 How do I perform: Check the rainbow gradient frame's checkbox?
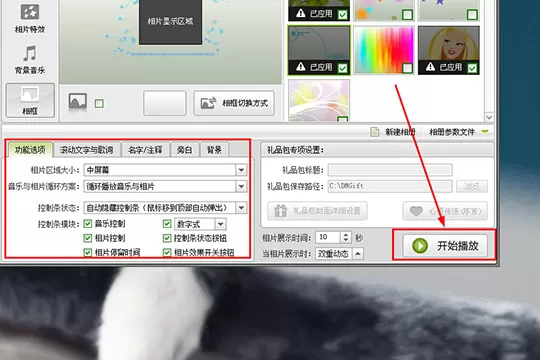[407, 68]
